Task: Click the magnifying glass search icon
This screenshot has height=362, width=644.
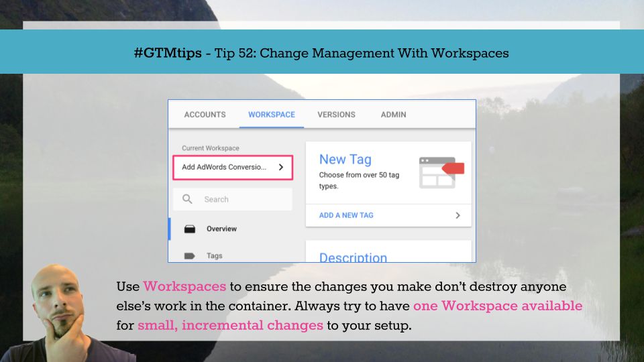Action: pos(187,199)
